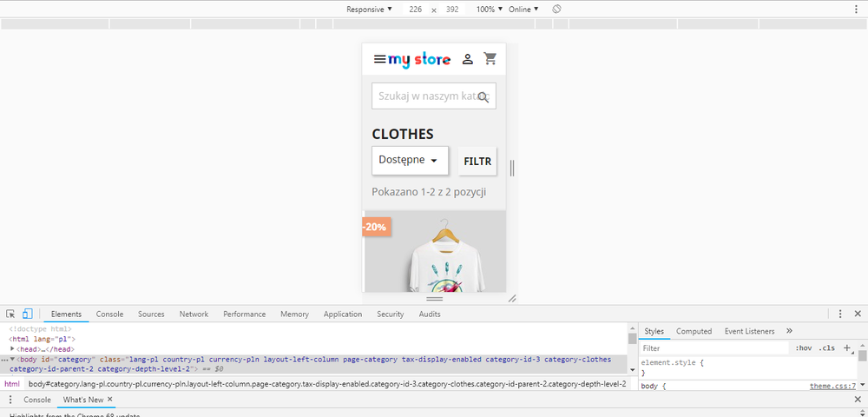
Task: Close the What's New tab
Action: click(109, 400)
